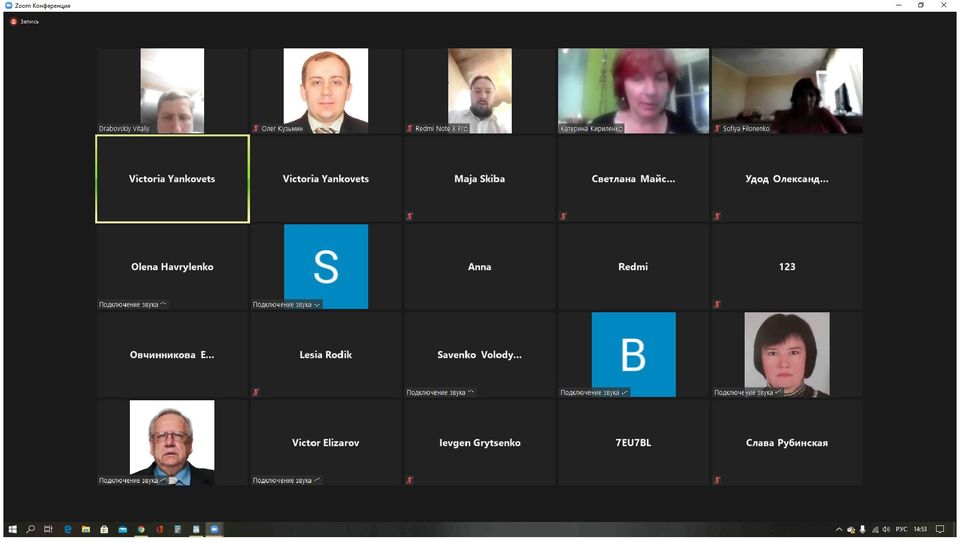Click muted mic icon on Ievgen Grytsenko tile
This screenshot has width=960, height=543.
[410, 481]
